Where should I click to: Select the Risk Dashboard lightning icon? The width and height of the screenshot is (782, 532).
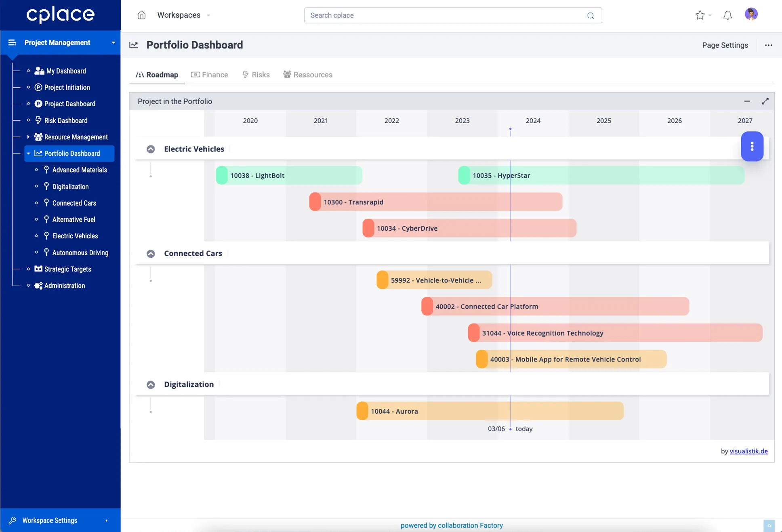(x=38, y=120)
